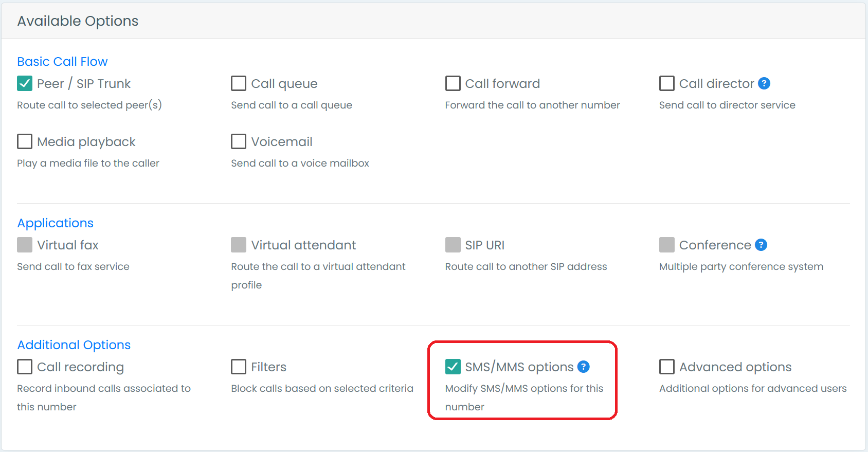Click the Basic Call Flow heading
This screenshot has height=452, width=868.
click(x=62, y=62)
